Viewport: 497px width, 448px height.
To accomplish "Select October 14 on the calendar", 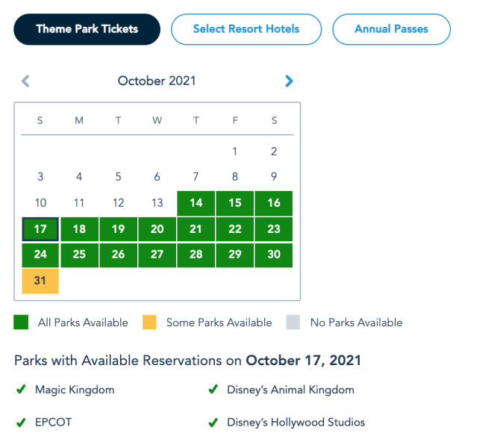I will (x=196, y=203).
